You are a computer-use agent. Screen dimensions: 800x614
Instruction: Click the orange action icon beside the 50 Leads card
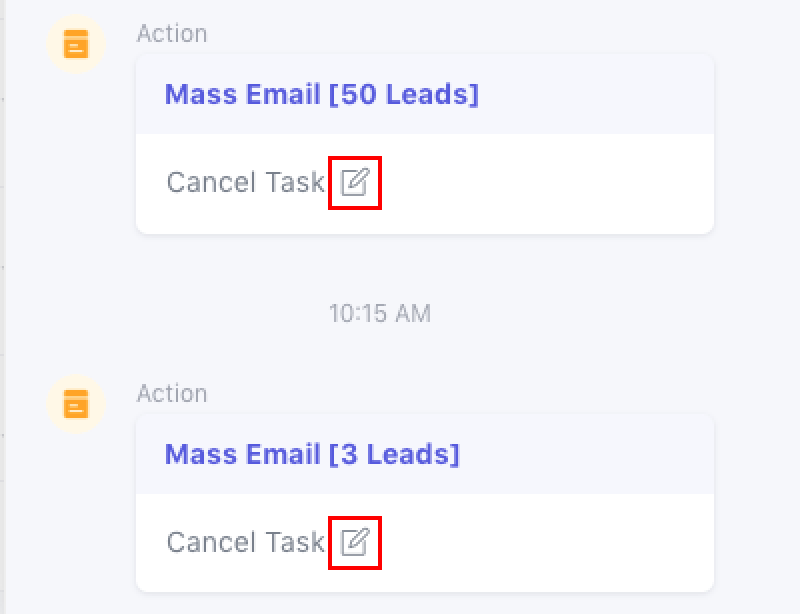tap(76, 44)
